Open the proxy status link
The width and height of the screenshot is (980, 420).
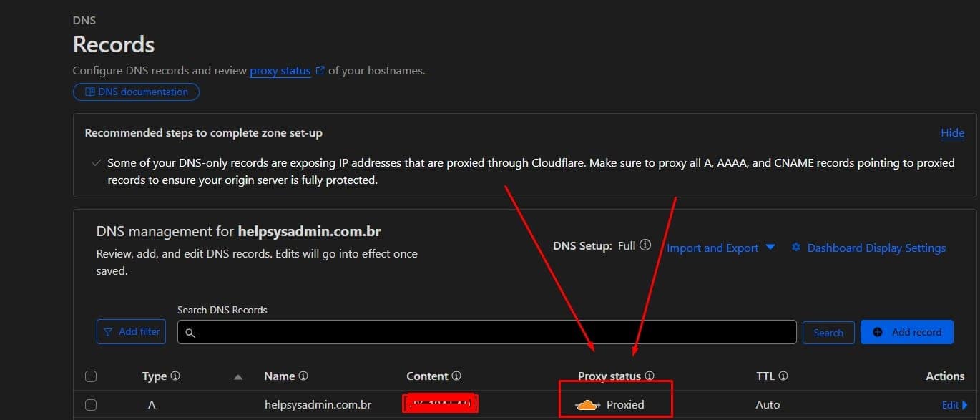pos(279,69)
